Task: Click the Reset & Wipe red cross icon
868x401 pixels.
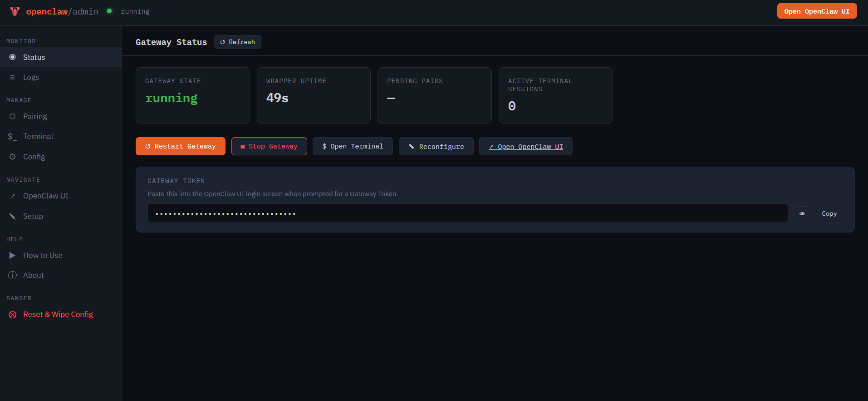Action: [x=13, y=315]
